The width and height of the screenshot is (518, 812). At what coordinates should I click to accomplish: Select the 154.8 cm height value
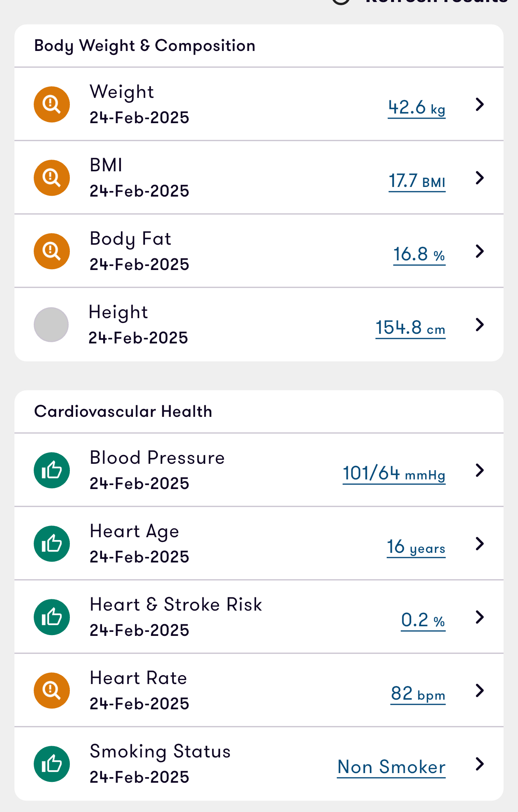click(410, 328)
